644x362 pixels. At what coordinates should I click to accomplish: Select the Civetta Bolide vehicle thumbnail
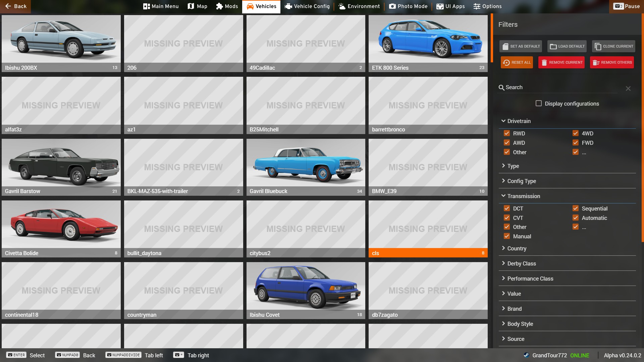coord(61,229)
